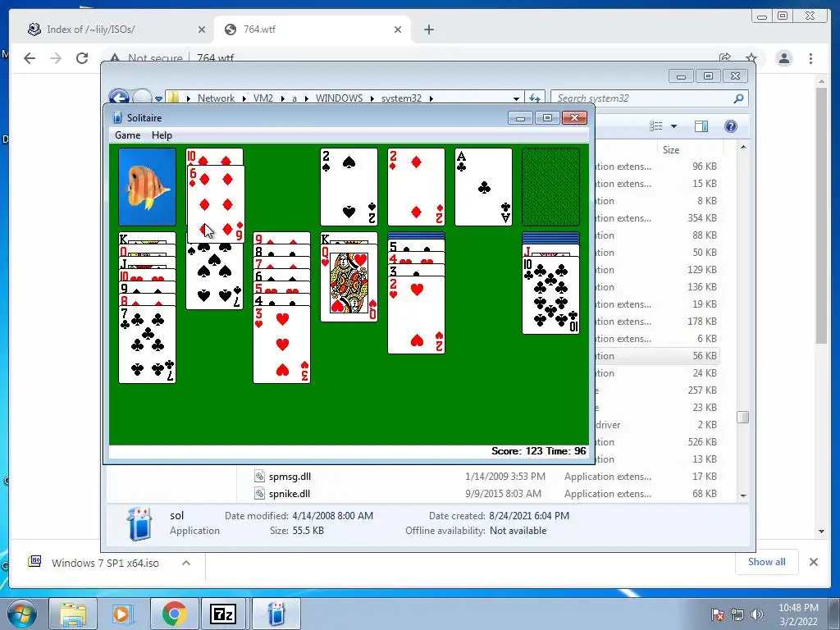Select the queen of hearts card
Screen dimensions: 840x630
click(349, 283)
